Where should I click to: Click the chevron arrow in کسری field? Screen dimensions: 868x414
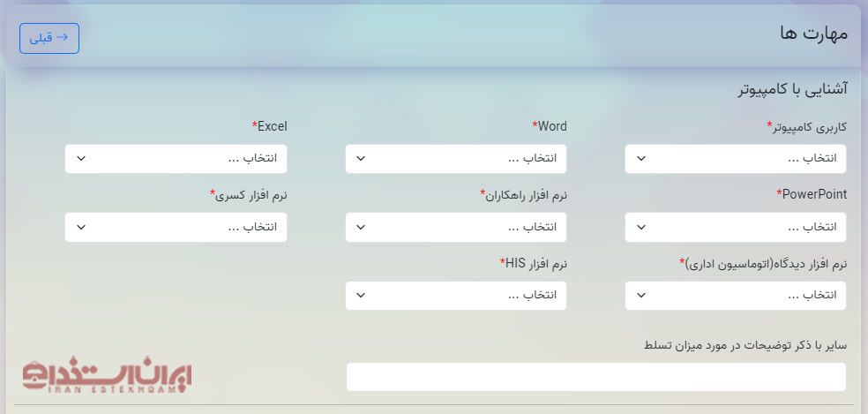(81, 227)
